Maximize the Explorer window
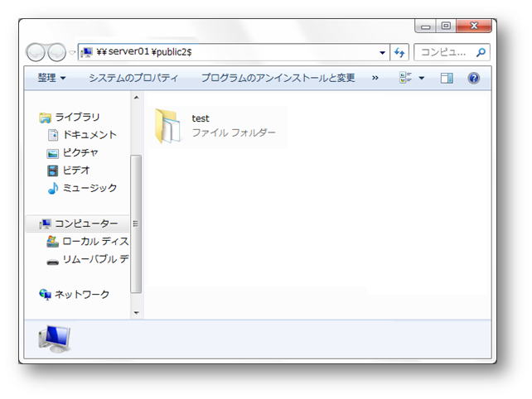Viewport: 532px width, 399px height. click(x=446, y=26)
